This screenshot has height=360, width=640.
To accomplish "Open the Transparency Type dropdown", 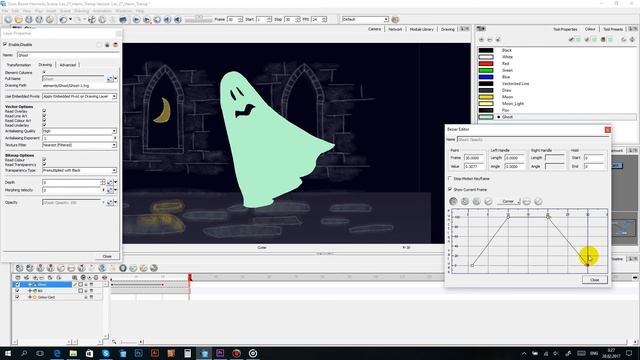I will click(x=80, y=170).
